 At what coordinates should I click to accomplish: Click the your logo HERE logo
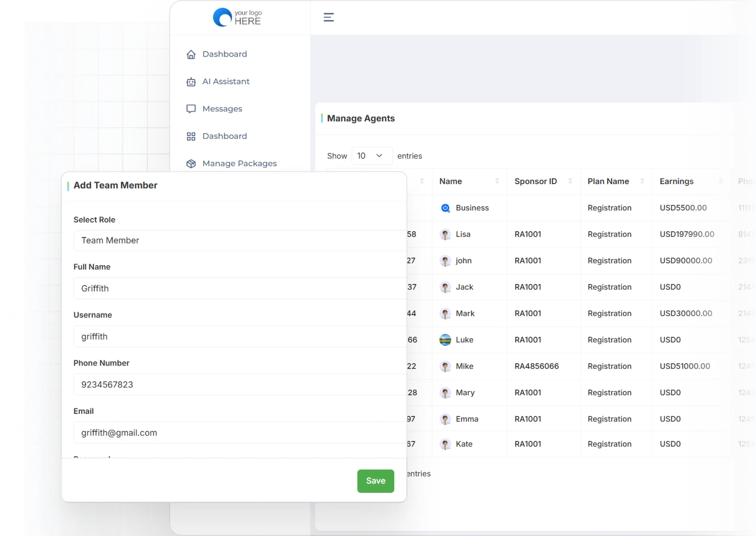[x=237, y=17]
